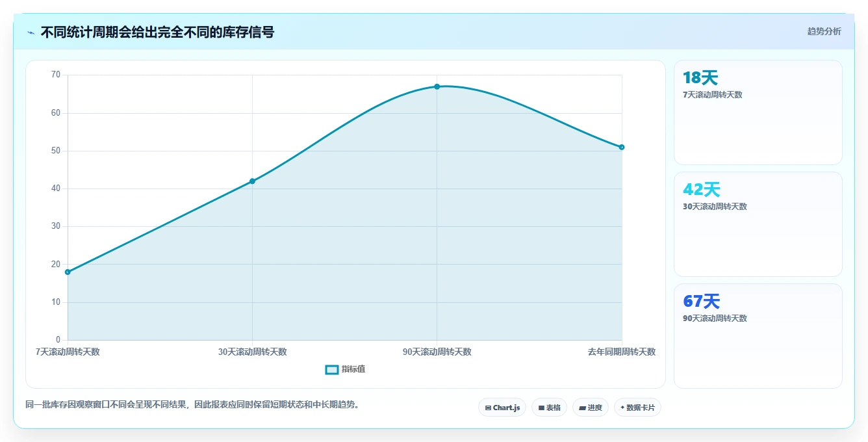This screenshot has width=868, height=442.
Task: Toggle the 指标值 legend swatch
Action: [x=332, y=370]
